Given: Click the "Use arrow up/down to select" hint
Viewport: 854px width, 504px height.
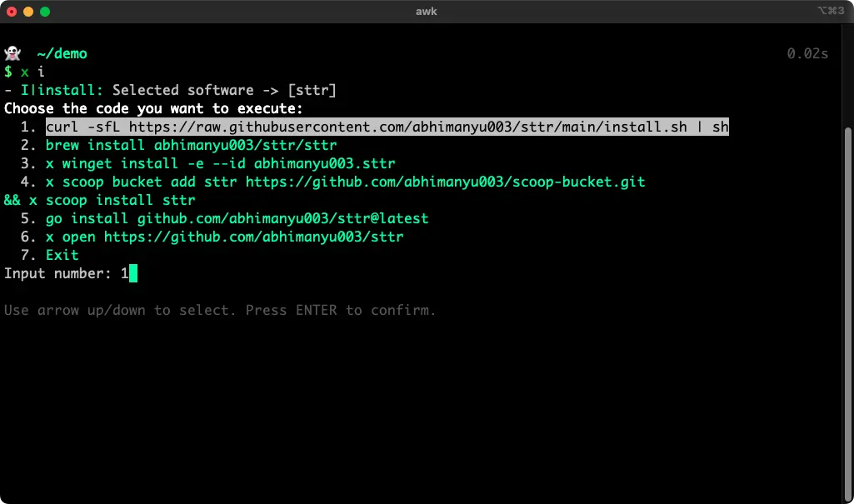Looking at the screenshot, I should click(220, 310).
